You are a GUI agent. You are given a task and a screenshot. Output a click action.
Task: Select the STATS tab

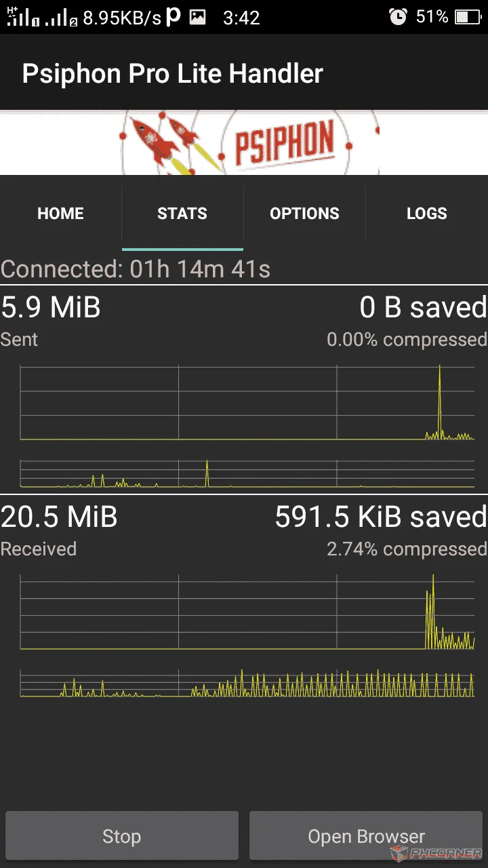click(182, 214)
